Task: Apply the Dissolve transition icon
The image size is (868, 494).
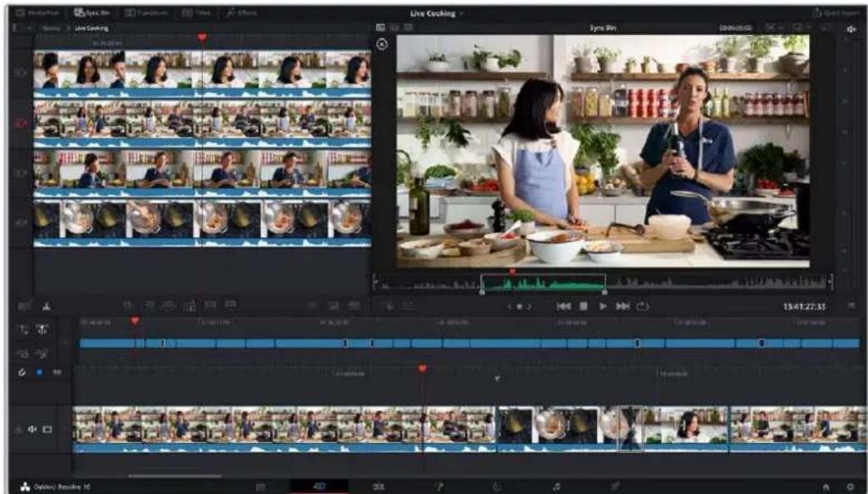Action: click(333, 306)
